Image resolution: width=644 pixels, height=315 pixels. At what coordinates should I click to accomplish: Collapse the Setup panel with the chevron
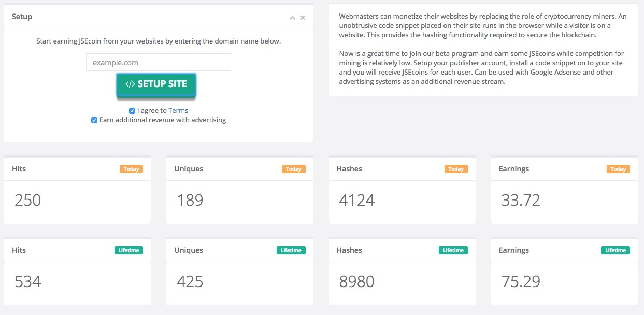(x=292, y=18)
